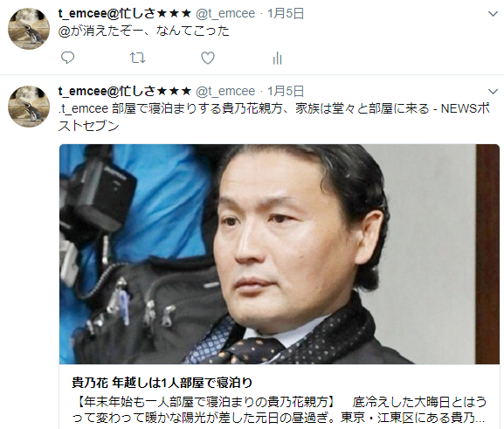Viewport: 504px width, 429px height.
Task: Like the first tweet with heart icon
Action: coord(208,58)
